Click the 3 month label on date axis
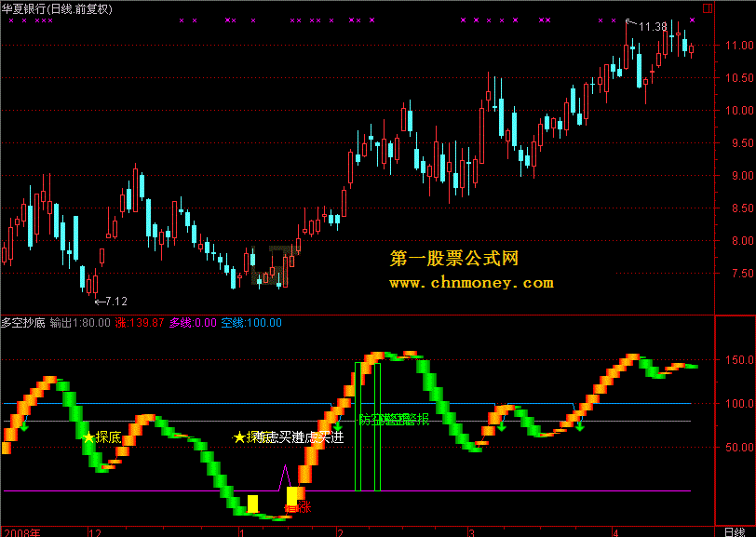 [x=471, y=532]
